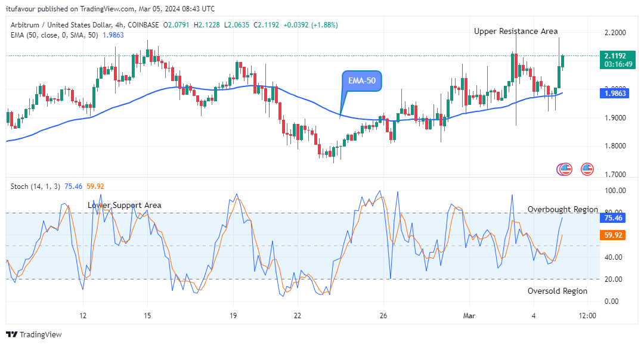Click the close price C2.1192 value
Viewport: 644px width, 345px height.
coord(267,25)
